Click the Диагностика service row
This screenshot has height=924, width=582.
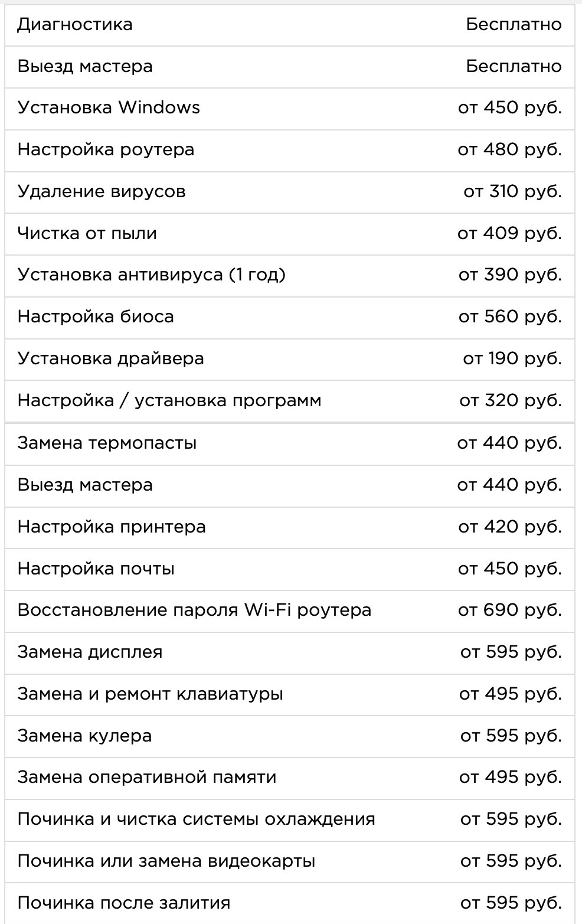click(75, 25)
